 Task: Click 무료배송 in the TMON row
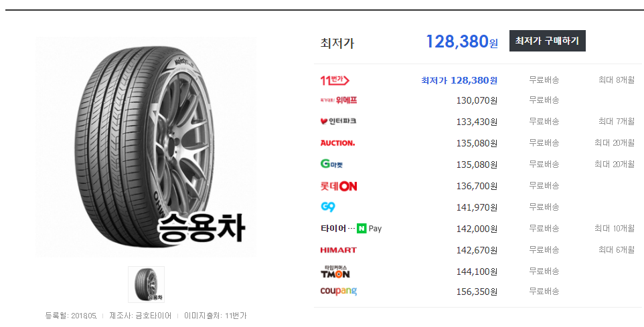point(544,271)
